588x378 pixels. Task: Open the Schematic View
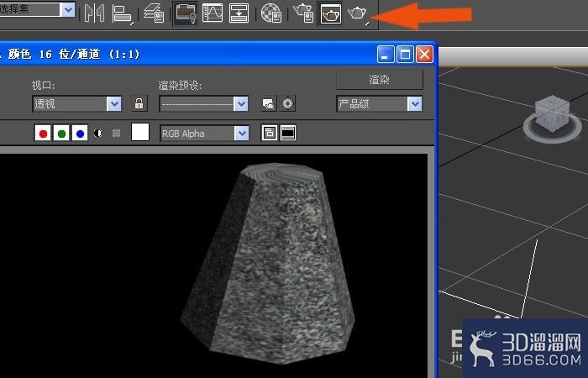239,13
